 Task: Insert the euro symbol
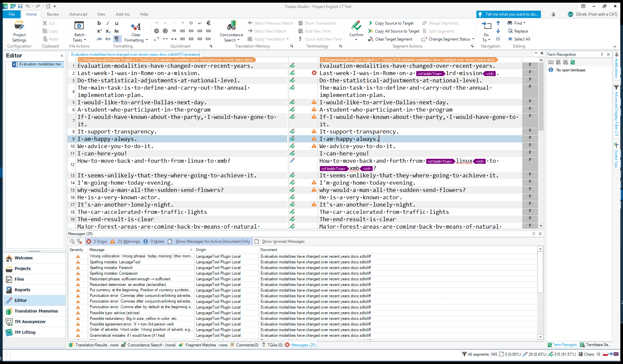click(208, 23)
